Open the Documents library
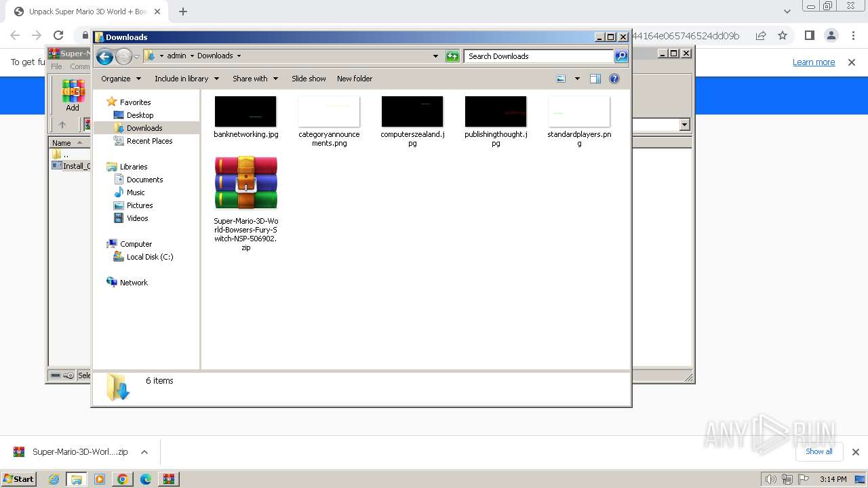Viewport: 868px width, 488px height. click(144, 180)
